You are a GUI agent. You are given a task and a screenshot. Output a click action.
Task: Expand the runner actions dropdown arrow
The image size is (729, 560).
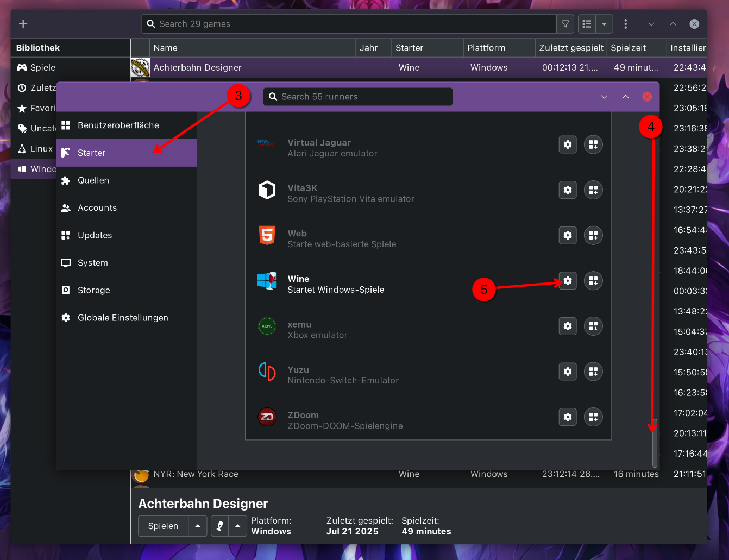238,526
